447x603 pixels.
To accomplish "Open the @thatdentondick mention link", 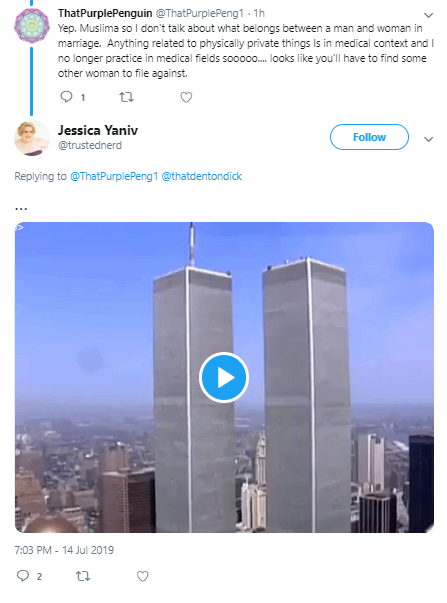I will point(202,176).
